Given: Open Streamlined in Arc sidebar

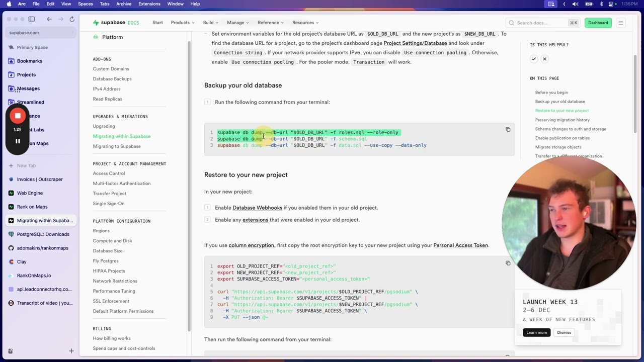Looking at the screenshot, I should [x=31, y=102].
